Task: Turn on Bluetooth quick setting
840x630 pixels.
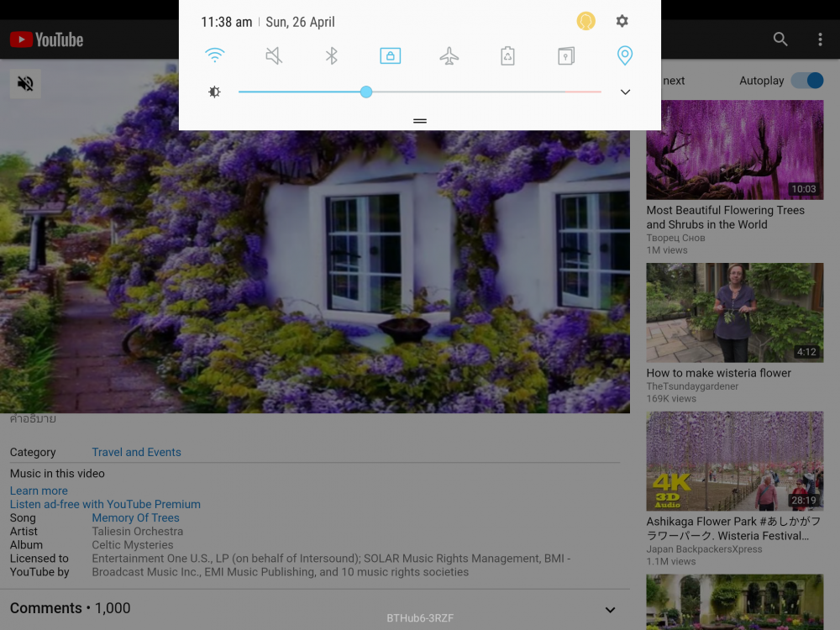Action: coord(332,55)
